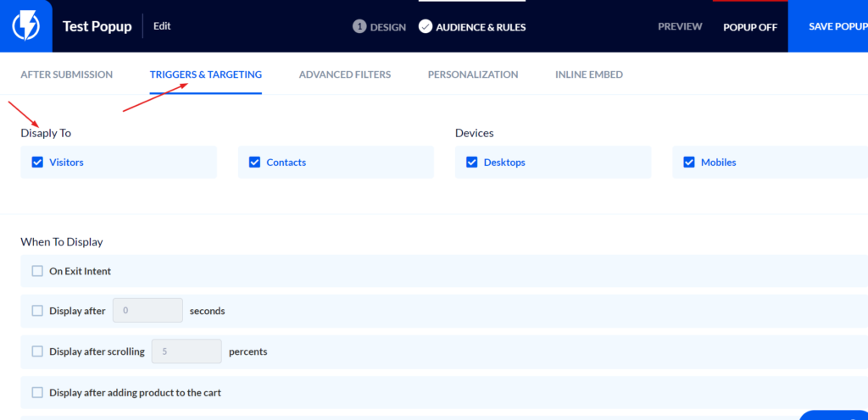
Task: Click the Mobiles label
Action: click(x=719, y=163)
